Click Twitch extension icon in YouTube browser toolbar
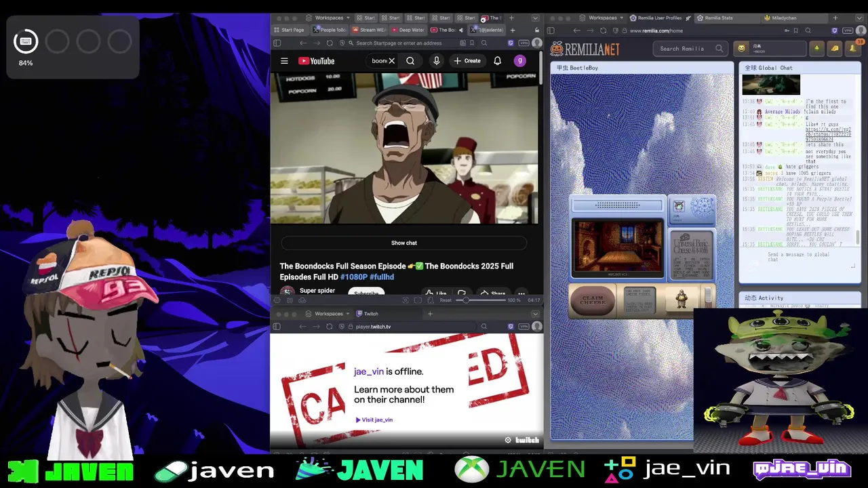 tap(511, 43)
